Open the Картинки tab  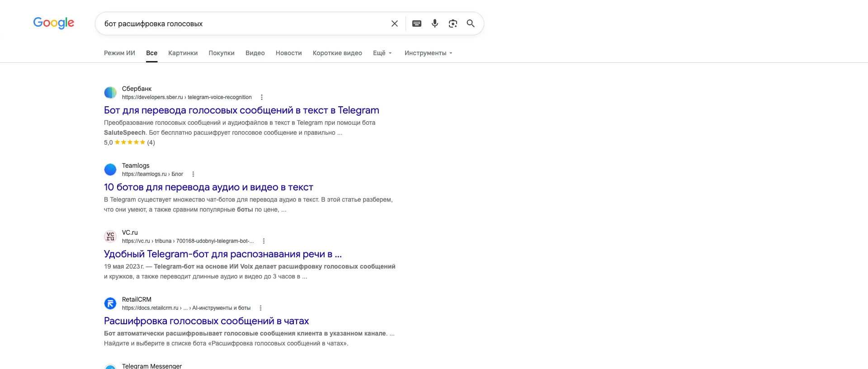pyautogui.click(x=183, y=53)
